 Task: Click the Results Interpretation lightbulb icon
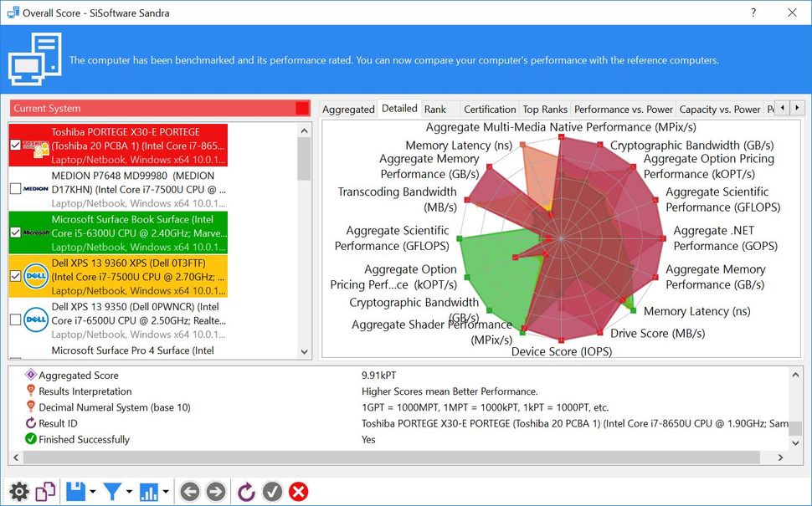pos(30,391)
